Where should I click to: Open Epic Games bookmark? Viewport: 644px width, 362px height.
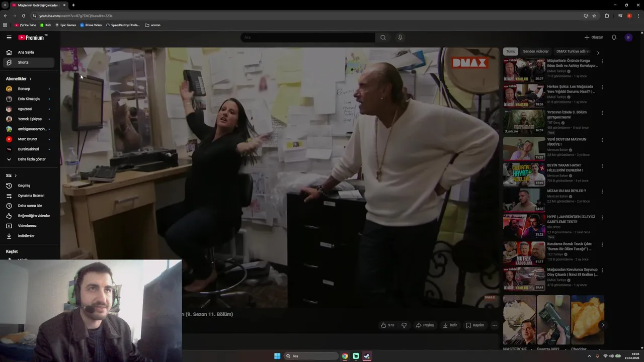click(66, 25)
